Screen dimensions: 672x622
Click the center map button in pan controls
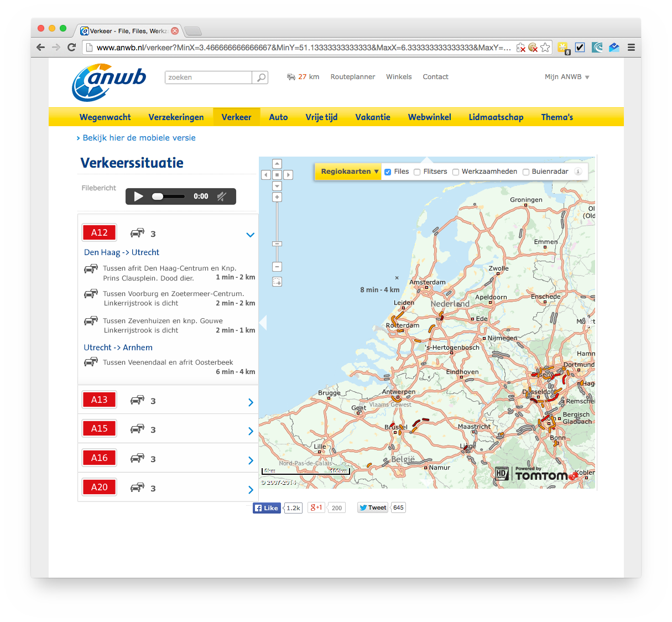pos(277,174)
